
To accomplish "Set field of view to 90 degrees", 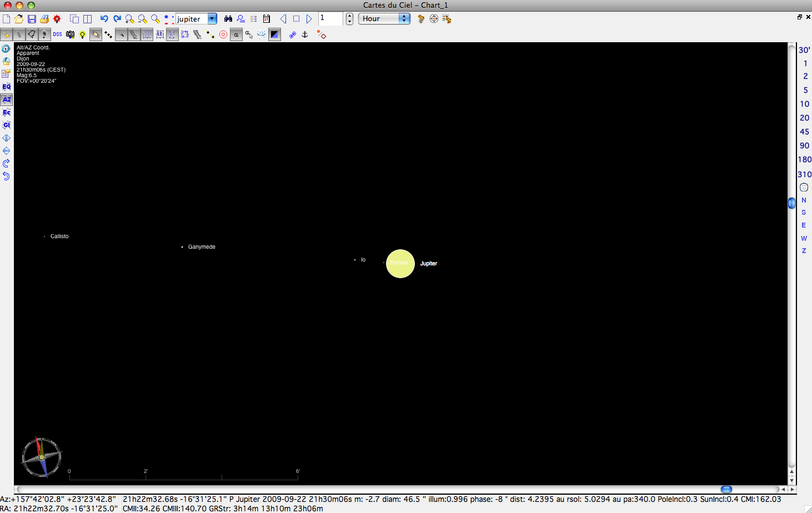I will (804, 145).
